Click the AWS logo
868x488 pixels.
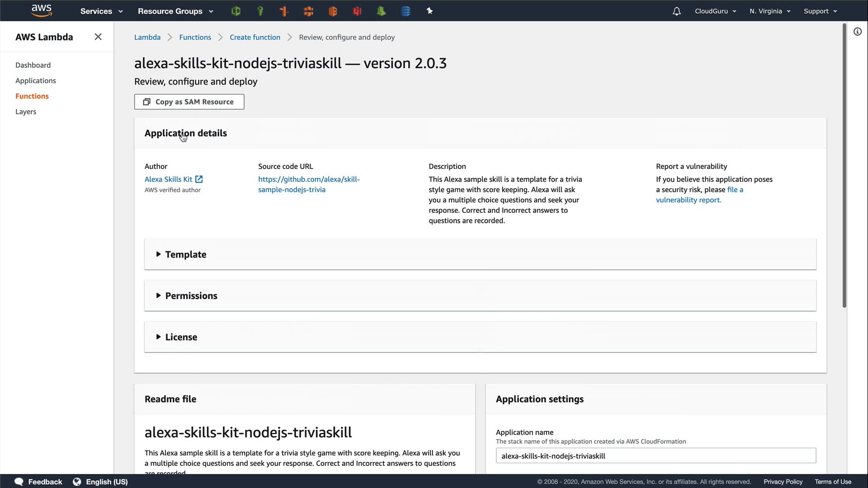click(42, 10)
